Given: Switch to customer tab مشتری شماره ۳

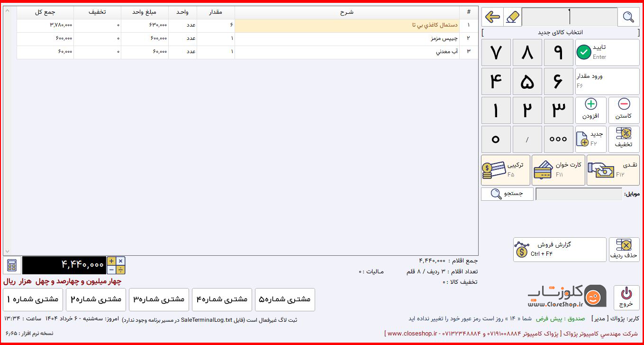Looking at the screenshot, I should (x=159, y=299).
